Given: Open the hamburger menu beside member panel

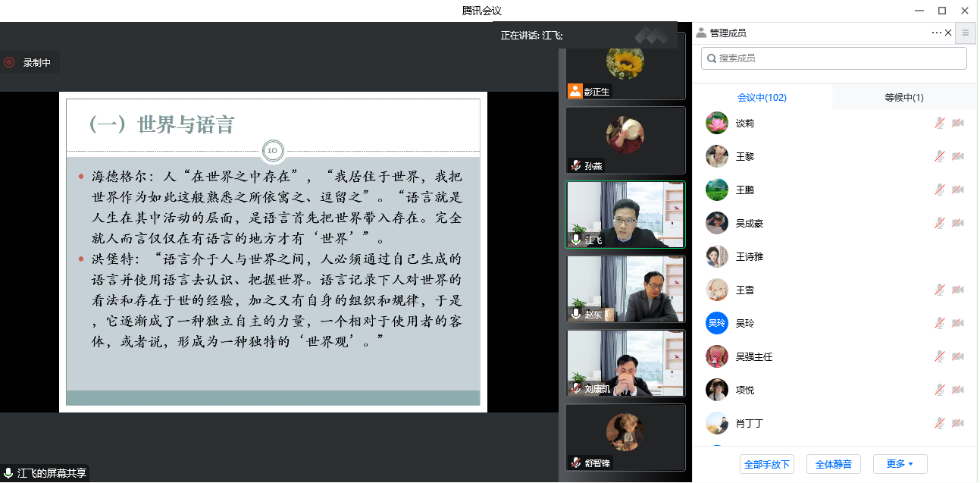Looking at the screenshot, I should [965, 33].
